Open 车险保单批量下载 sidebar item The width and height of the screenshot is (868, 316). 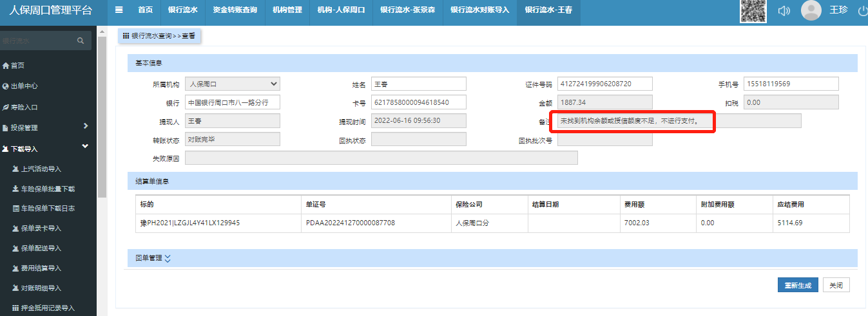44,189
